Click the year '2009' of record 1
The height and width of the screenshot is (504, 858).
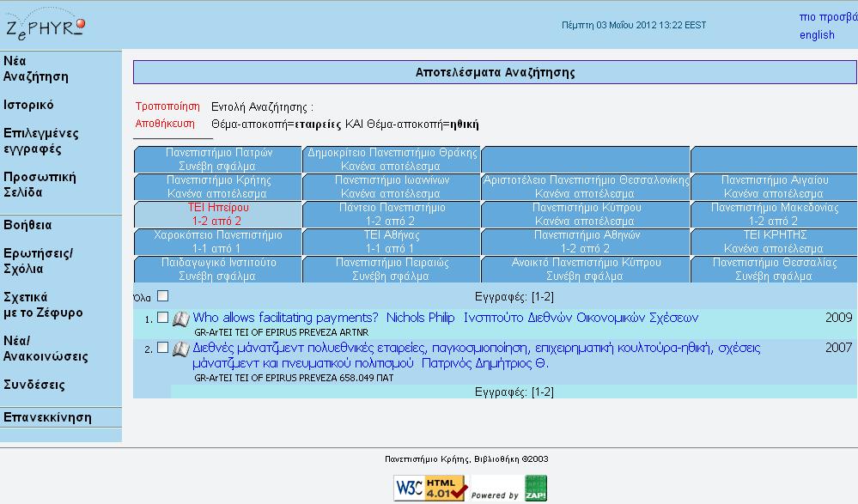click(839, 318)
